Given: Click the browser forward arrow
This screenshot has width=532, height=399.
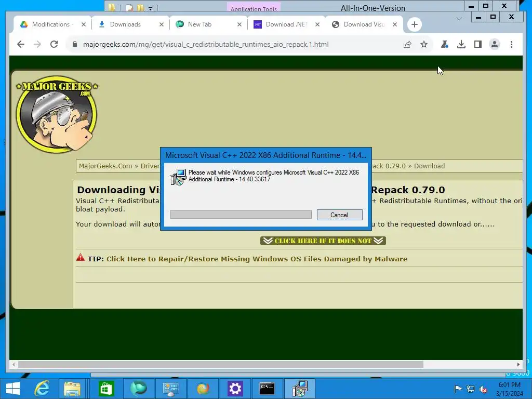Looking at the screenshot, I should tap(37, 44).
